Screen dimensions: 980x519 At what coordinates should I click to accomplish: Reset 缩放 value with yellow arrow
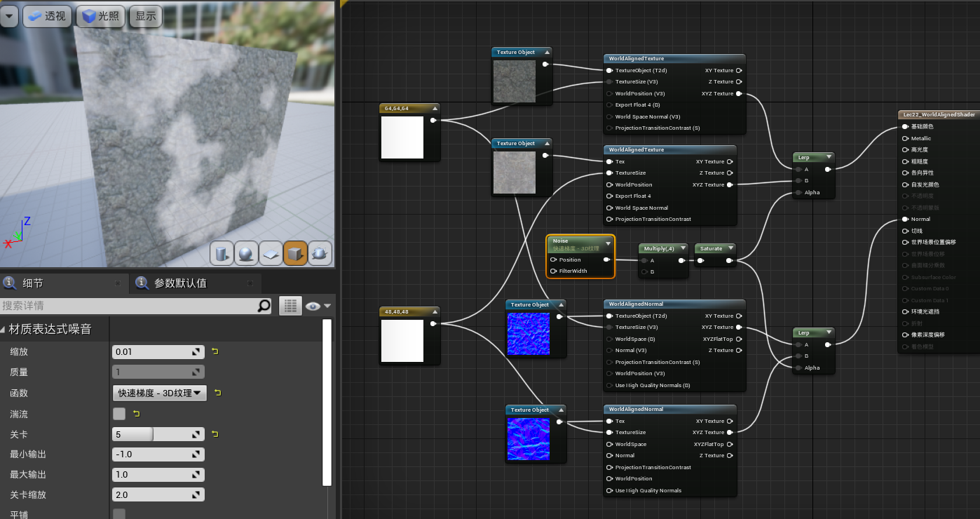tap(215, 351)
